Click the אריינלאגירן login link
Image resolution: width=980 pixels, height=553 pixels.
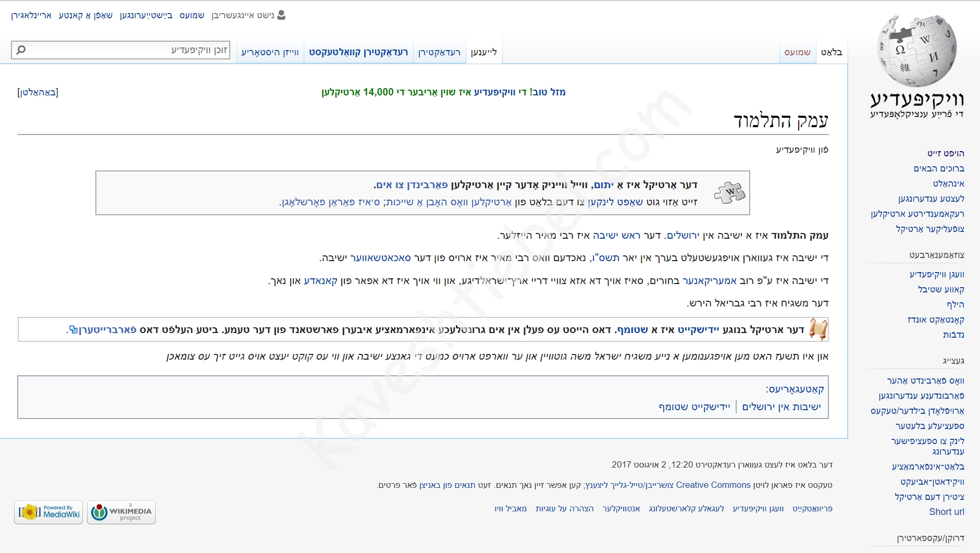31,15
